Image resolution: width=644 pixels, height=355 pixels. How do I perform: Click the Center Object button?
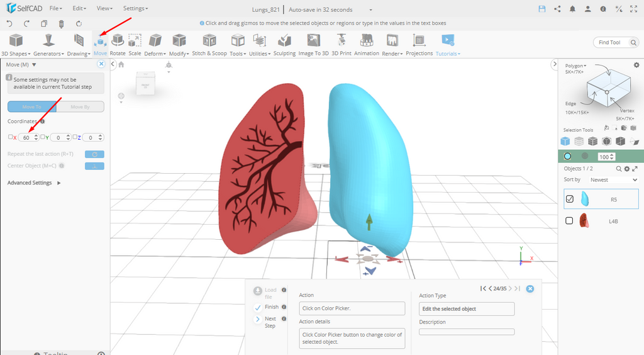[94, 166]
